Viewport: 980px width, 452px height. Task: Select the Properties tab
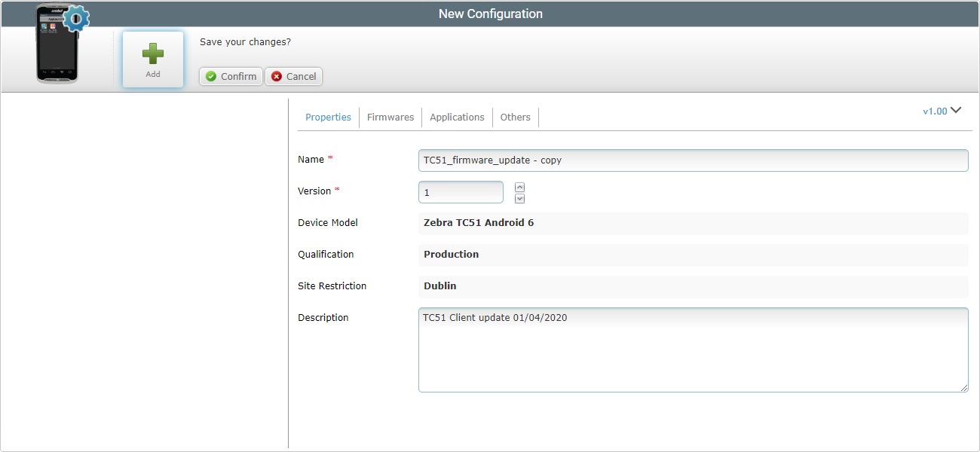(328, 117)
